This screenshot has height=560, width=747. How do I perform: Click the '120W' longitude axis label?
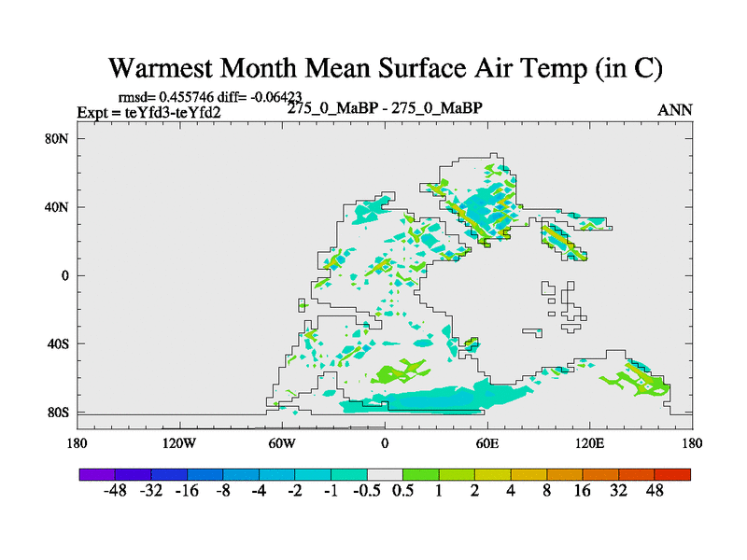point(179,441)
